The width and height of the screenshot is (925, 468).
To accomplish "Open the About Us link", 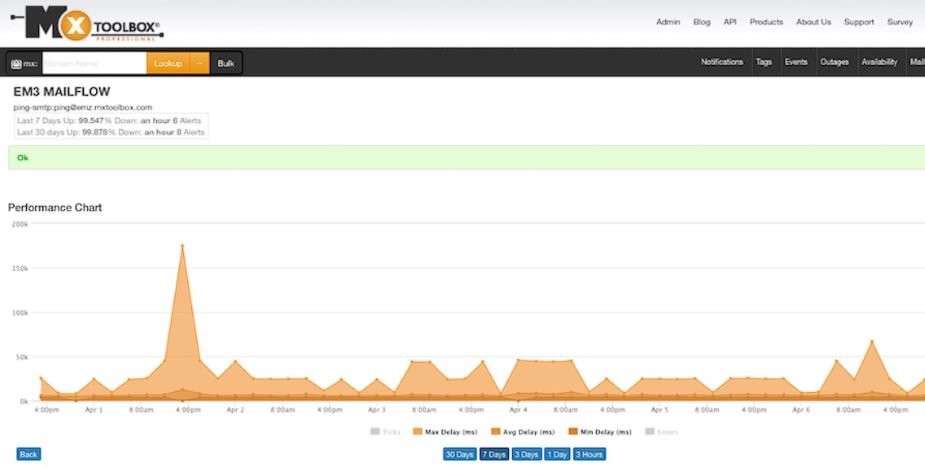I will [x=814, y=22].
